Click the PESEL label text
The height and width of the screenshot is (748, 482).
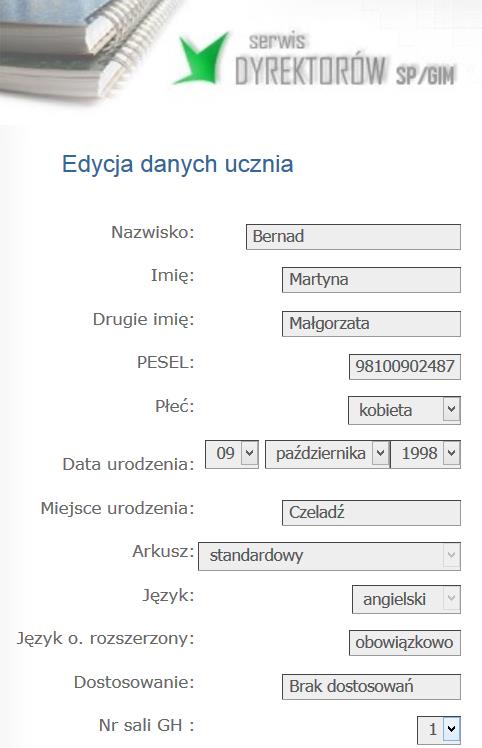[x=166, y=363]
